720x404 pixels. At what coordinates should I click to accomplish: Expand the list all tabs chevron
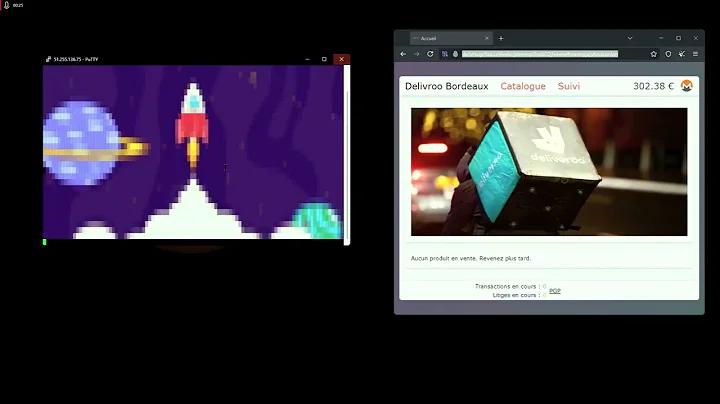(x=630, y=38)
